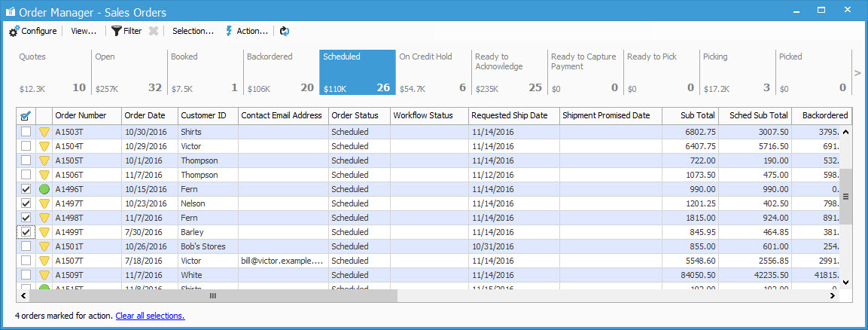Click yellow status icon for order A1497T

pos(44,203)
